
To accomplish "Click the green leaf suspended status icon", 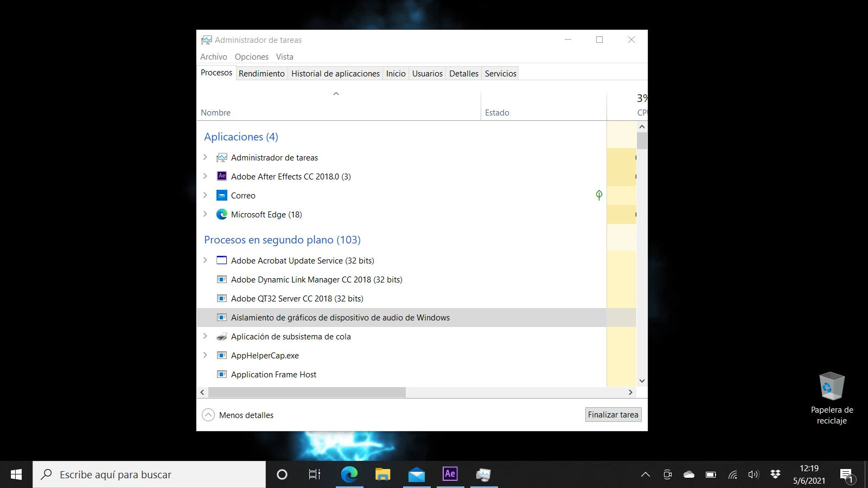I will pyautogui.click(x=599, y=195).
